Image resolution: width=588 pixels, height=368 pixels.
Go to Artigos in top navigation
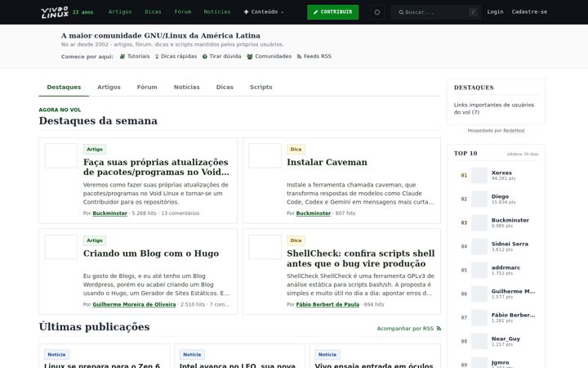(x=120, y=12)
